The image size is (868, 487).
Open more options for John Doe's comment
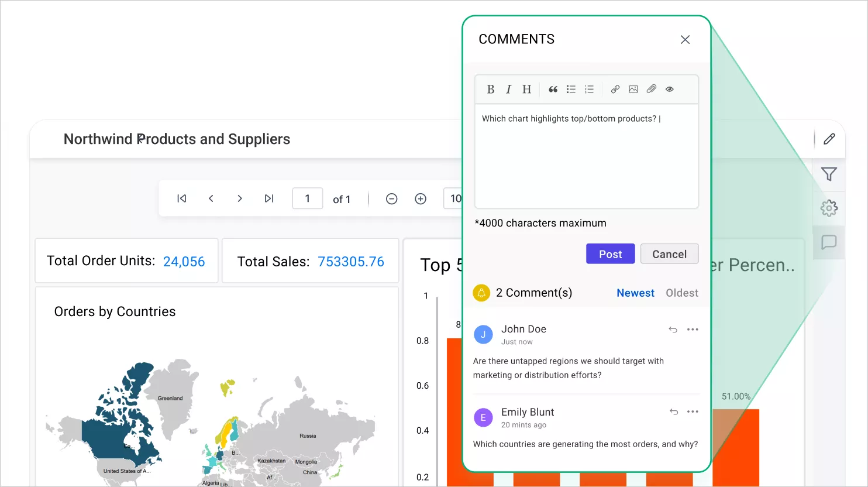coord(693,330)
